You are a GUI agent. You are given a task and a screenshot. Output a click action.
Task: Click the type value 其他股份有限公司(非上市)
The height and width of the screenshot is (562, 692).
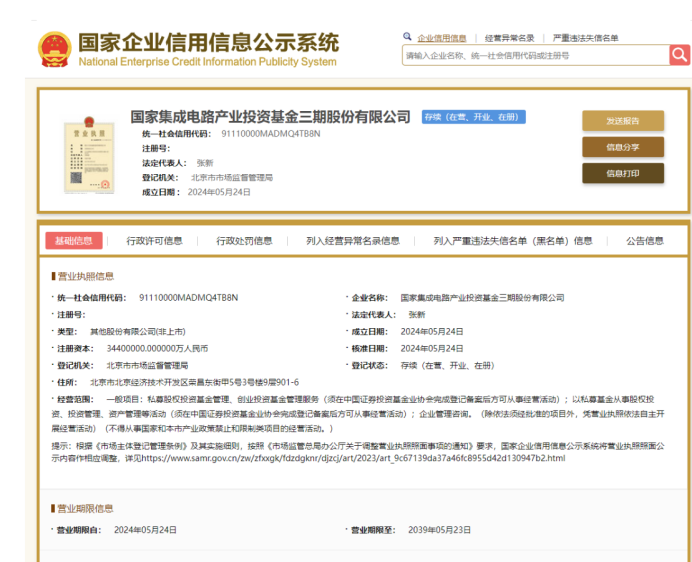pyautogui.click(x=138, y=332)
